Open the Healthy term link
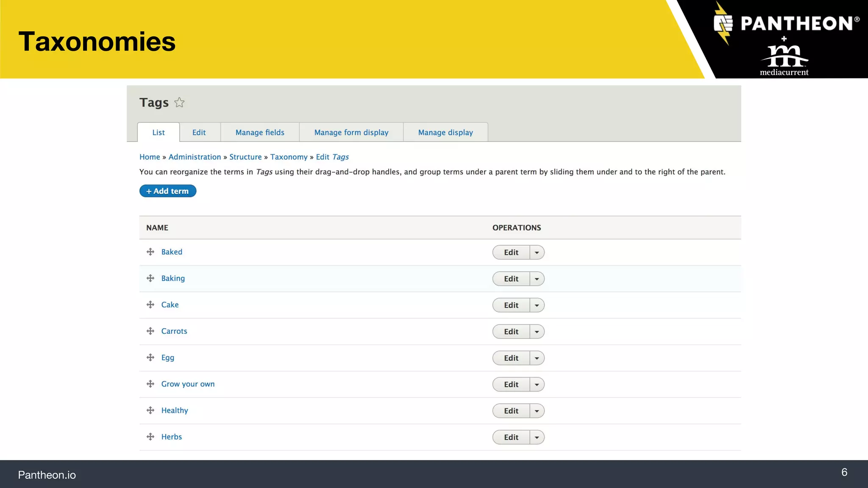Screen dimensions: 868x488 tap(175, 410)
